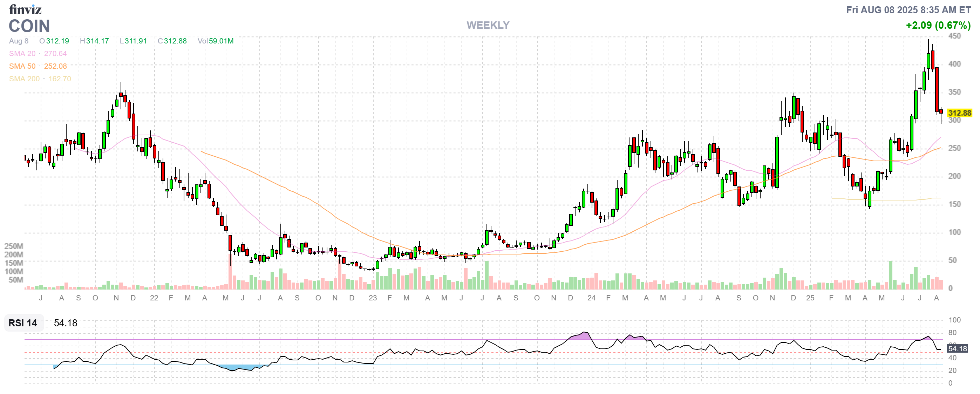This screenshot has height=394, width=980.
Task: Click the 80 label on the RSI axis
Action: 952,333
